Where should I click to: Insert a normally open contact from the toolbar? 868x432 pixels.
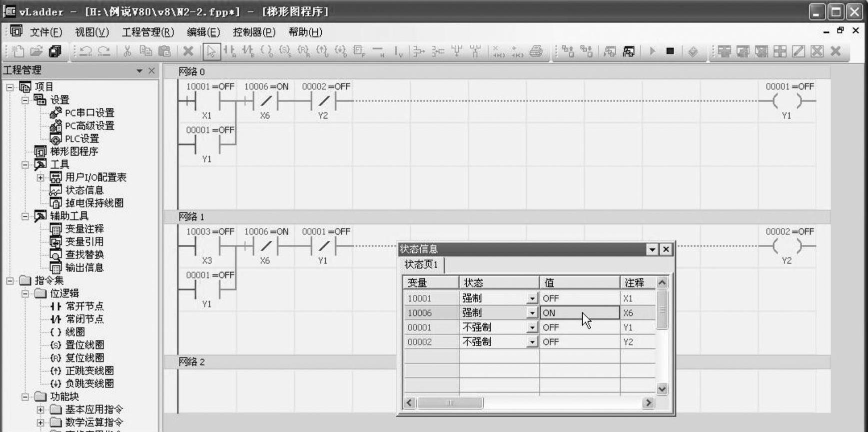pyautogui.click(x=230, y=51)
